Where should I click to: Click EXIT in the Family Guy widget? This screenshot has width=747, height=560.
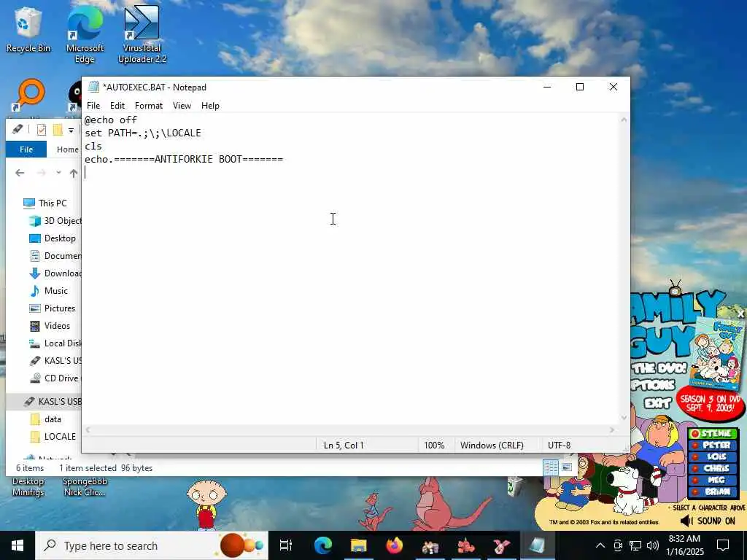657,404
